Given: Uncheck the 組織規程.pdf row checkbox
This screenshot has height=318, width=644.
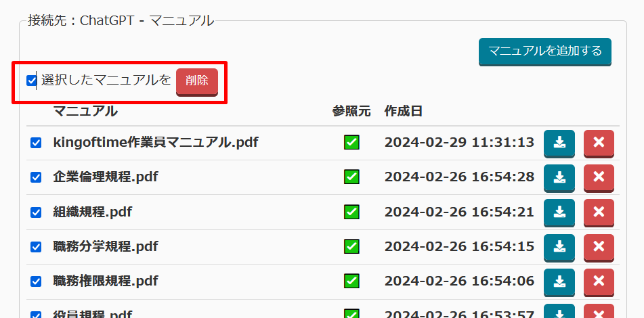Looking at the screenshot, I should [36, 212].
